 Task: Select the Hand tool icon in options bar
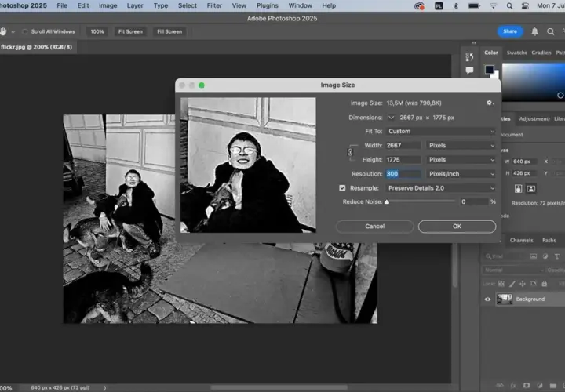[x=4, y=31]
